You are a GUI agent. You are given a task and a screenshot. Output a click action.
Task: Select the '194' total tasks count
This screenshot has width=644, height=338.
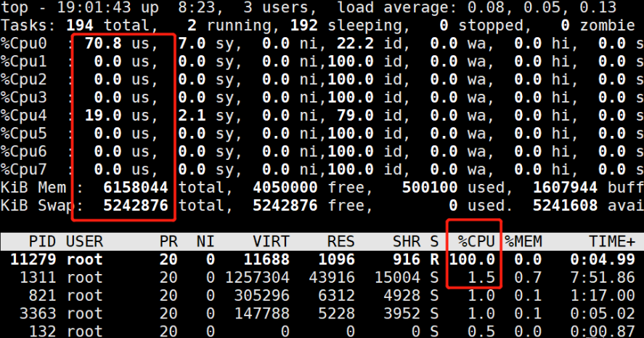80,25
